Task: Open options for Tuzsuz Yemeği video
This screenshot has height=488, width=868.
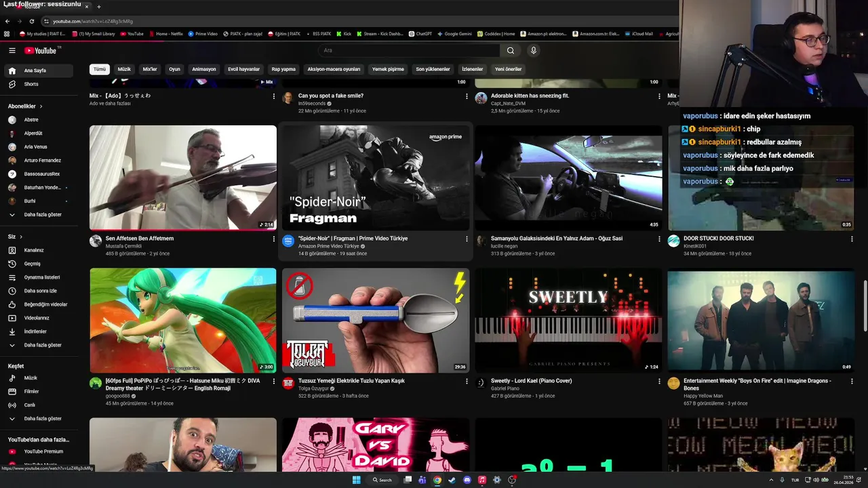Action: [x=467, y=382]
